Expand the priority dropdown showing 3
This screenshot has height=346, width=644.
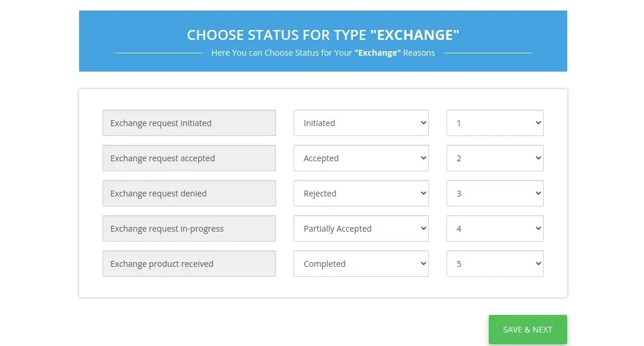[494, 193]
